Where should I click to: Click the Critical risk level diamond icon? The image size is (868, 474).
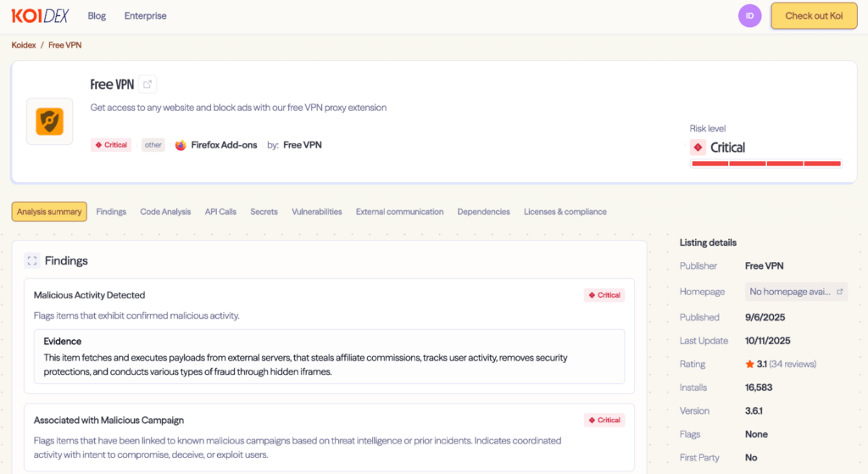pyautogui.click(x=698, y=148)
